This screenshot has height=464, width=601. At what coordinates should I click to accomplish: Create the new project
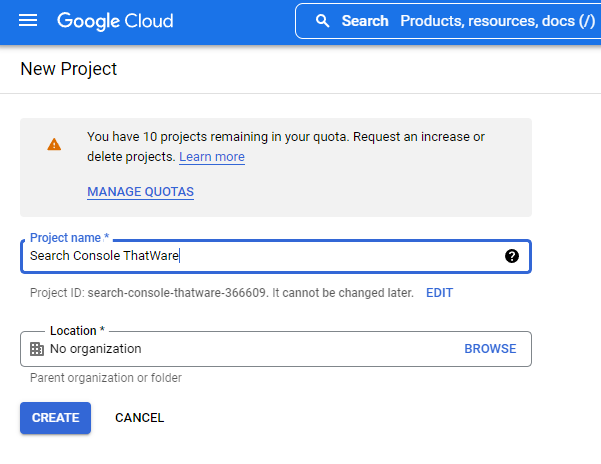click(55, 418)
